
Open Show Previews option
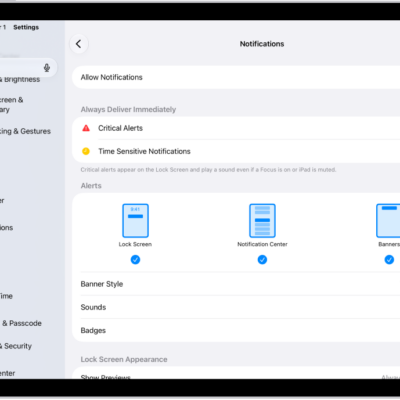pyautogui.click(x=236, y=373)
